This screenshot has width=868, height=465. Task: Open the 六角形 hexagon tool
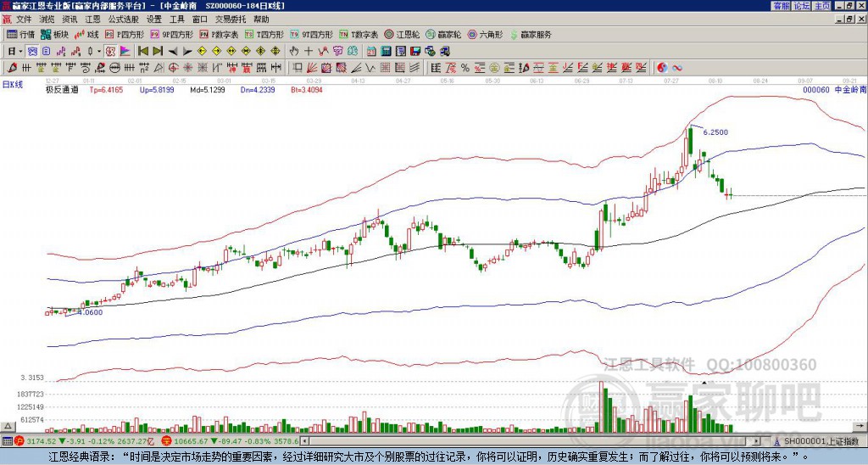tap(486, 34)
